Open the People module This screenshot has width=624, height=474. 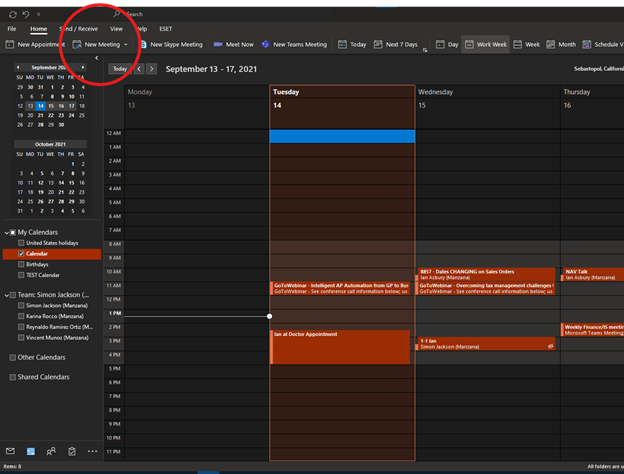51,451
